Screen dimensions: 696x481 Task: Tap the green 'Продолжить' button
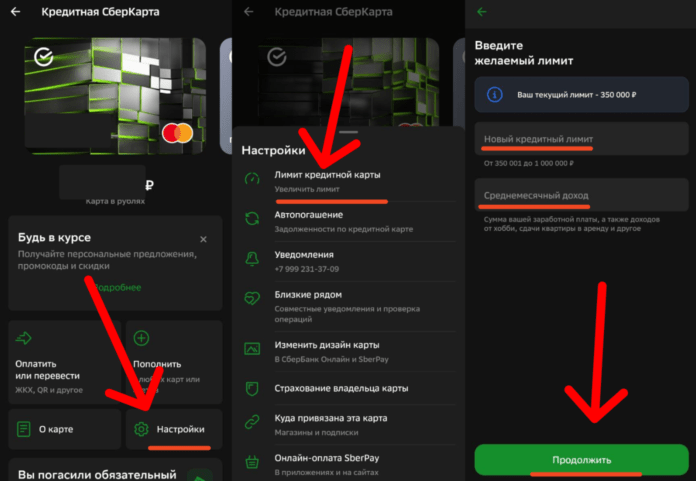click(581, 460)
